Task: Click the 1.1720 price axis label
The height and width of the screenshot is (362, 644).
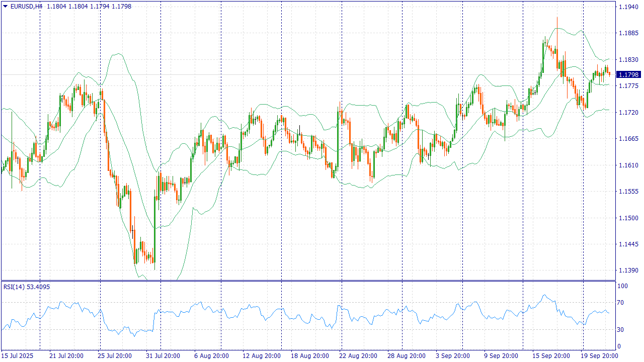Action: [628, 113]
